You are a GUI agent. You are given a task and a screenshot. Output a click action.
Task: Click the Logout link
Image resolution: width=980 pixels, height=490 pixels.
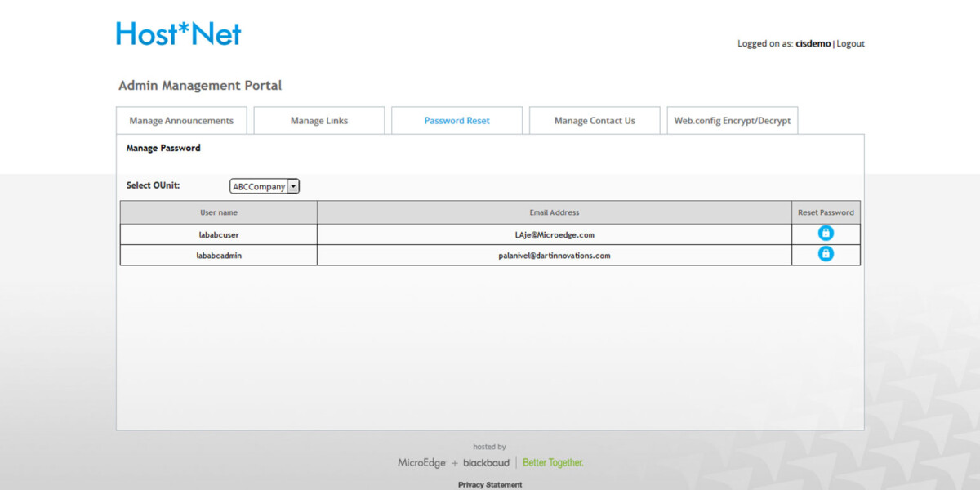[850, 44]
